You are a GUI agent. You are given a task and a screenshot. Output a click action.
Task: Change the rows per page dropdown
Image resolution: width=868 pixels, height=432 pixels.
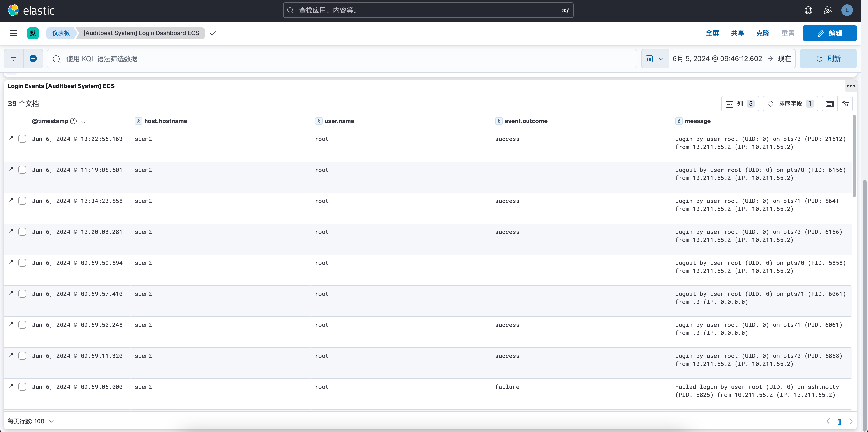coord(31,421)
